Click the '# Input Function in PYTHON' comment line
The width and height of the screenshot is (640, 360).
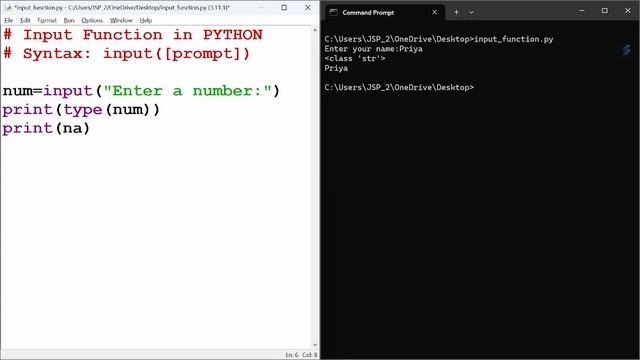pos(133,35)
